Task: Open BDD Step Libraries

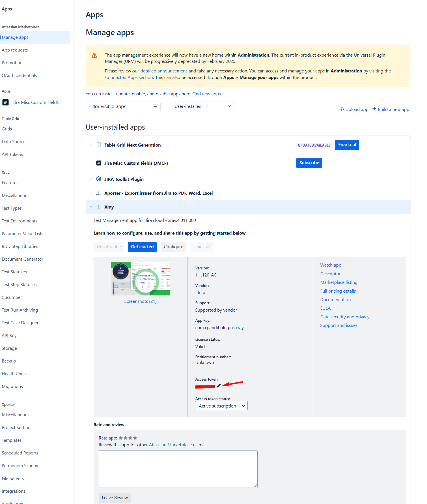Action: [x=20, y=246]
